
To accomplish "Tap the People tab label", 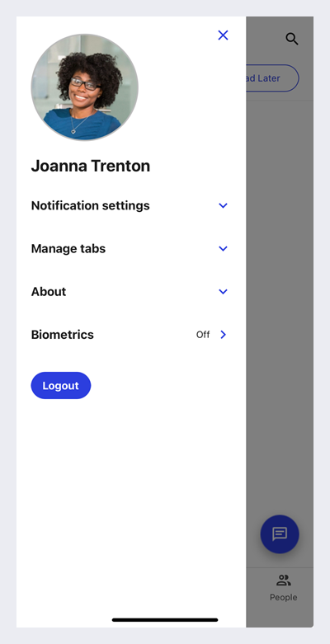I will (x=284, y=597).
